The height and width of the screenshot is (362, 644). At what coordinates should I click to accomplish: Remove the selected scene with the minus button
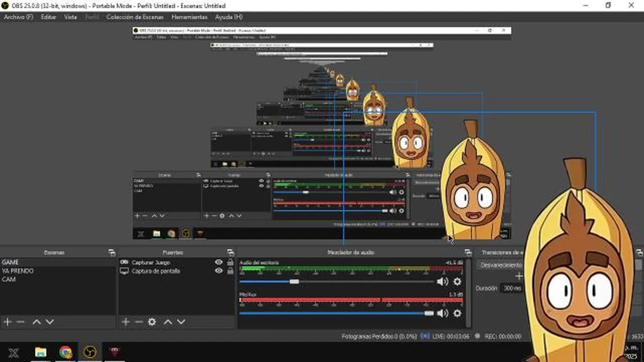(x=21, y=322)
